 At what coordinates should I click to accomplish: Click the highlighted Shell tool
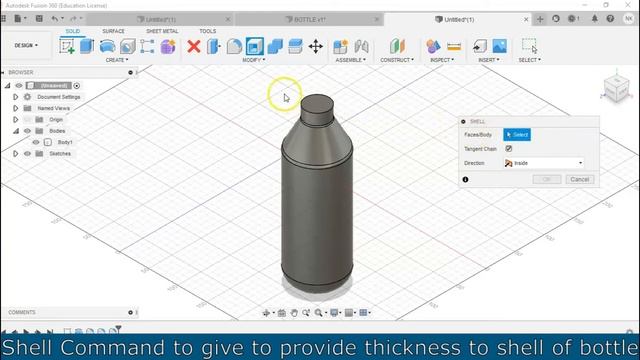click(255, 46)
